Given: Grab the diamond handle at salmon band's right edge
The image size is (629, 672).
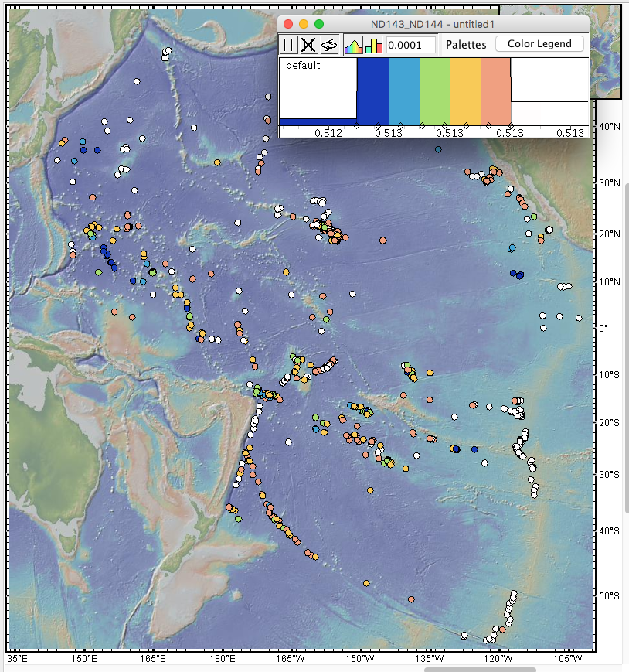Looking at the screenshot, I should click(511, 125).
